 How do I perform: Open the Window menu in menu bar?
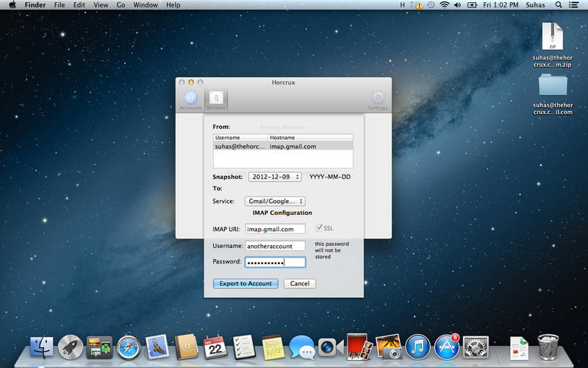pyautogui.click(x=146, y=5)
